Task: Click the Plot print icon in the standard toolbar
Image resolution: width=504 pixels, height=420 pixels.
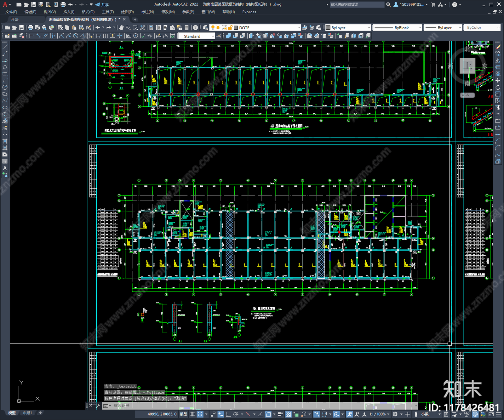Action: (30, 28)
